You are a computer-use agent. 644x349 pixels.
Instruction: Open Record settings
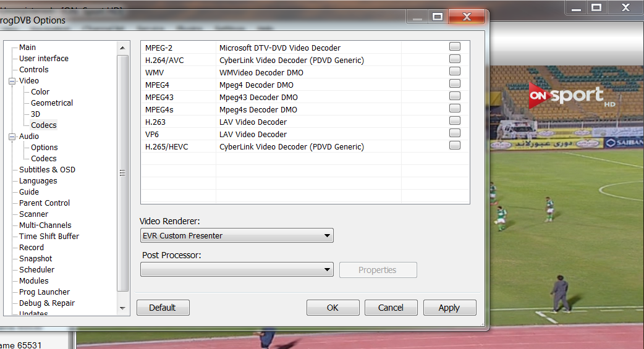[x=32, y=246]
